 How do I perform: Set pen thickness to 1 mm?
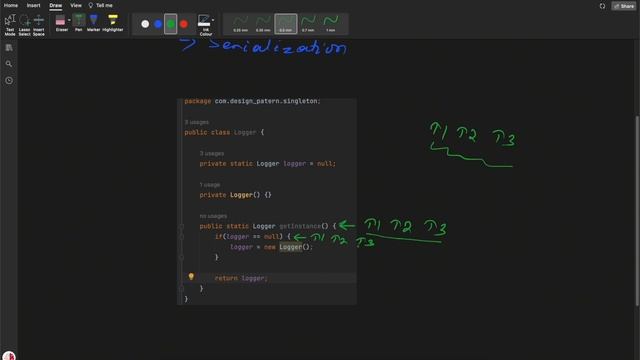(x=331, y=24)
